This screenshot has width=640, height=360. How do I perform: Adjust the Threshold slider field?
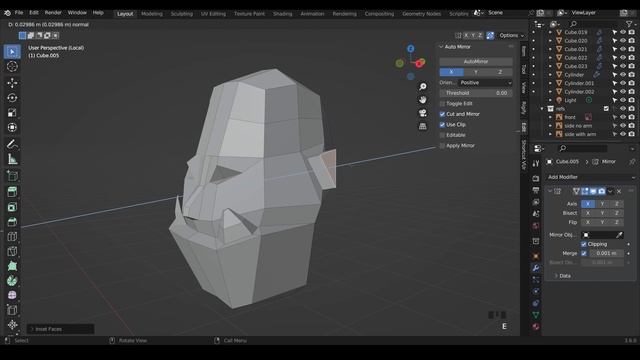(476, 93)
